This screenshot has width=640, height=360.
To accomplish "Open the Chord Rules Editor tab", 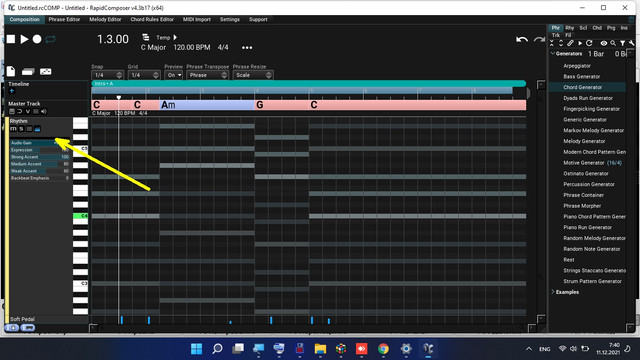I will pyautogui.click(x=152, y=20).
